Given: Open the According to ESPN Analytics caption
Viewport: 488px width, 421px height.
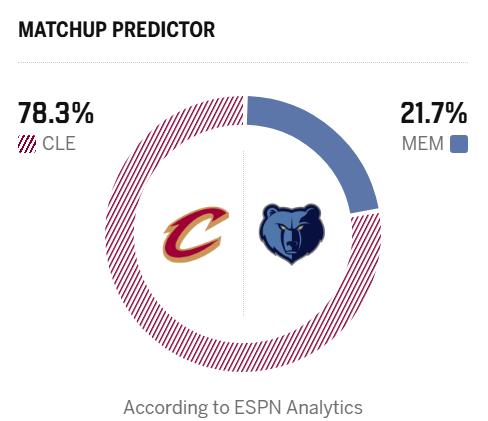Looking at the screenshot, I should pyautogui.click(x=243, y=408).
